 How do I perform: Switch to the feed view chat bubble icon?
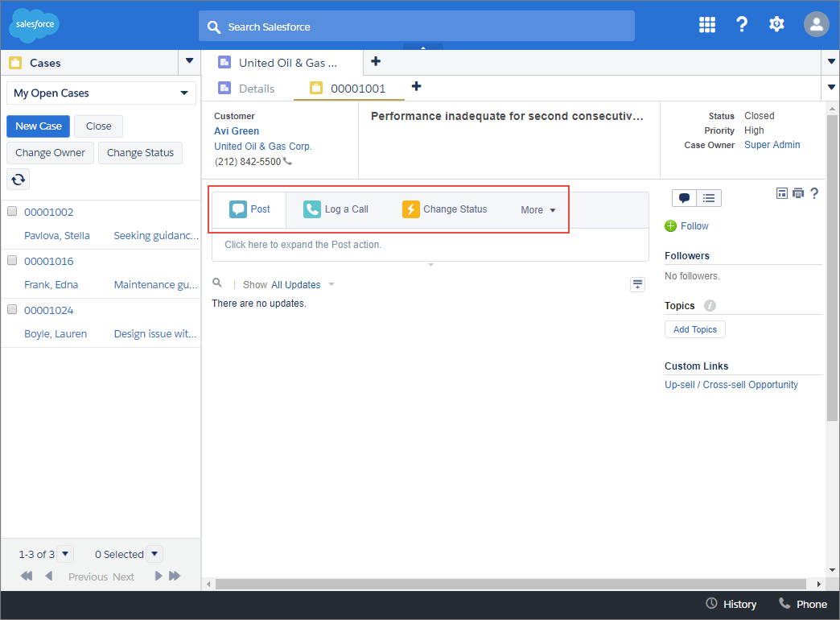(x=684, y=198)
